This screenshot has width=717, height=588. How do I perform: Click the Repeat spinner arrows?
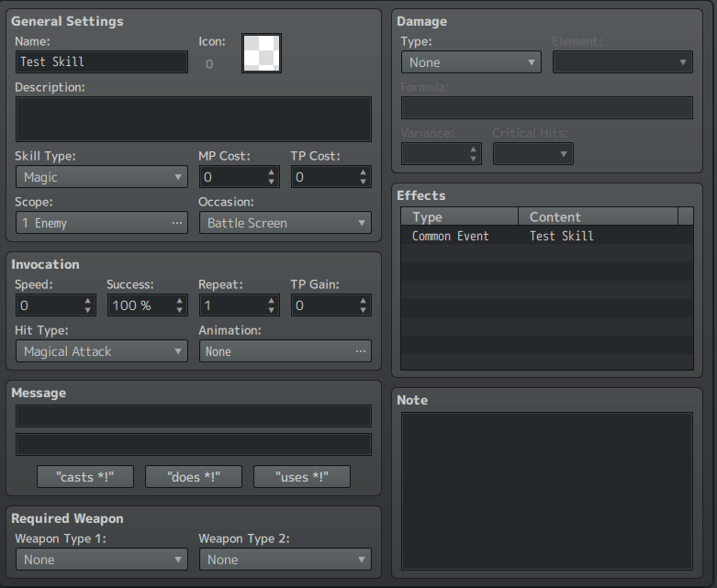tap(272, 305)
